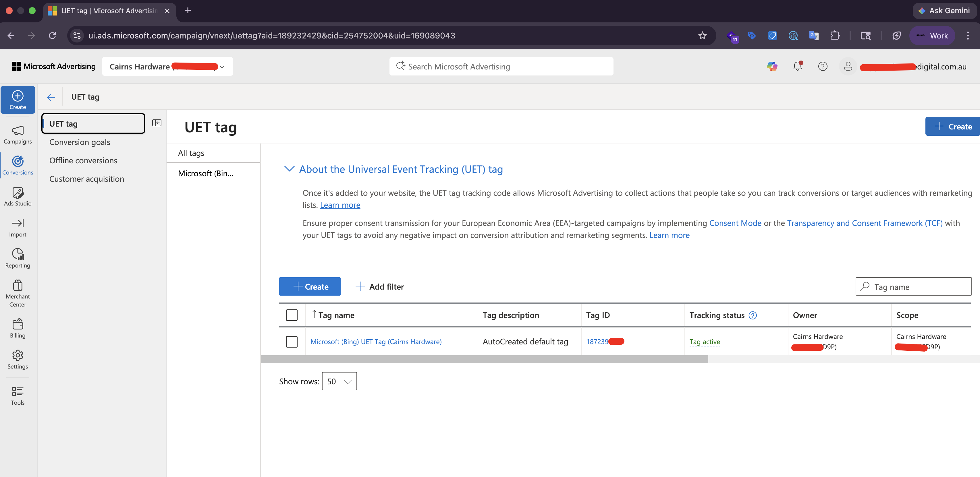The height and width of the screenshot is (477, 980).
Task: Open the Create button in left sidebar
Action: tap(18, 100)
